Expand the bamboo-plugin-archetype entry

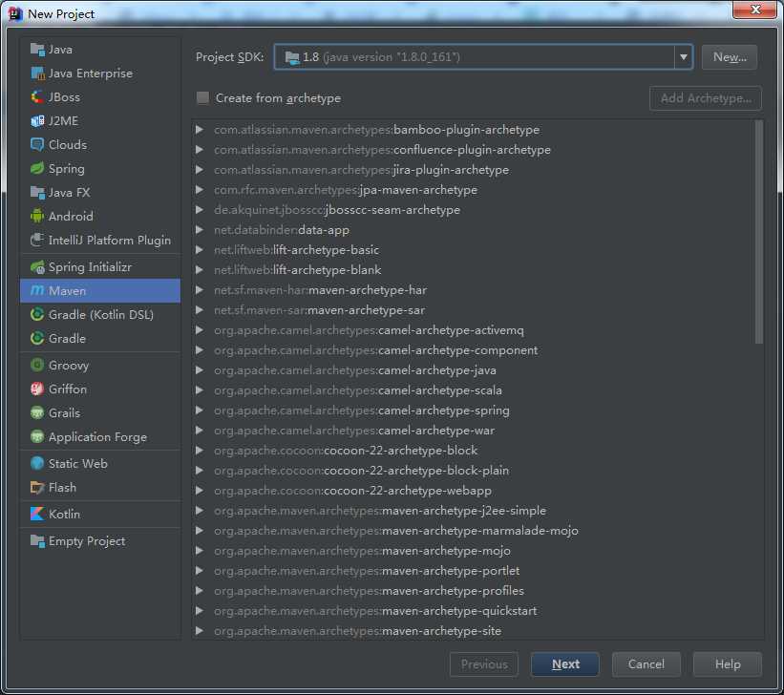(x=200, y=130)
